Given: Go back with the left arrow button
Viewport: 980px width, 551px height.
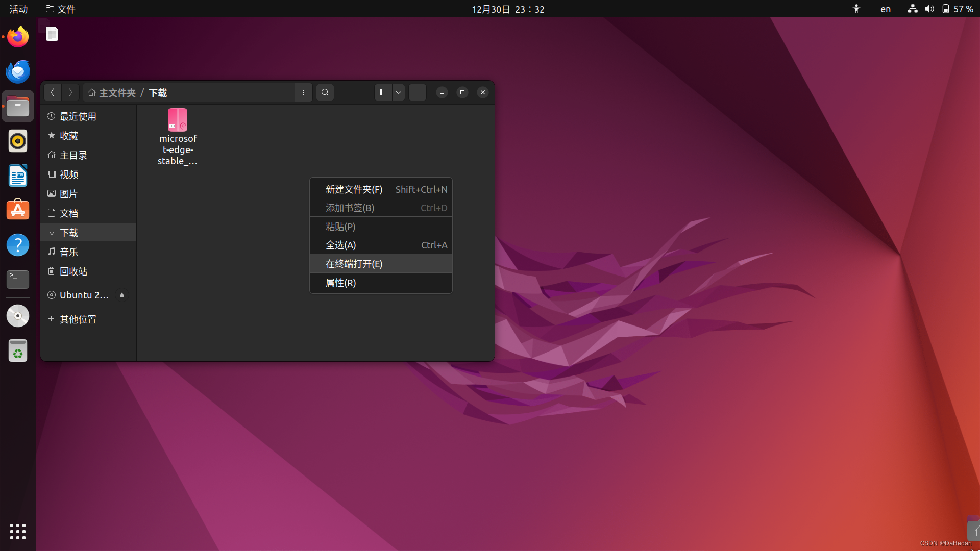Looking at the screenshot, I should 52,92.
